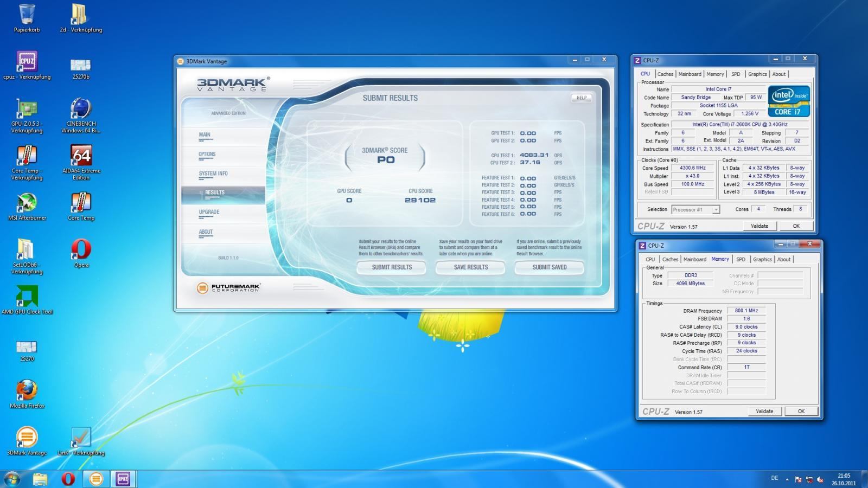The image size is (868, 488).
Task: Open the AMD GPU Clock Tool icon
Action: [27, 300]
